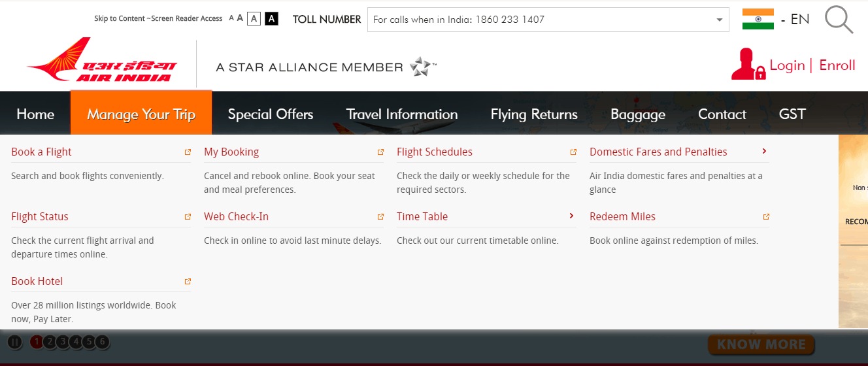Jump to slide 4 of carousel
Viewport: 868px width, 366px height.
tap(76, 341)
